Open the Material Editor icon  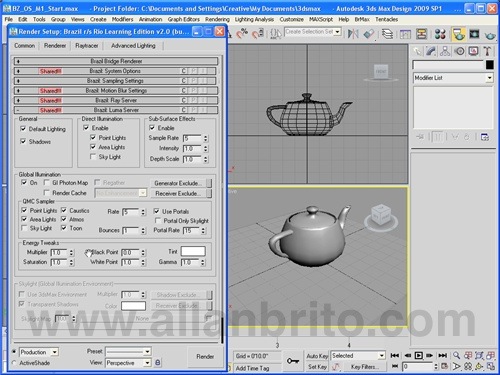[x=440, y=34]
